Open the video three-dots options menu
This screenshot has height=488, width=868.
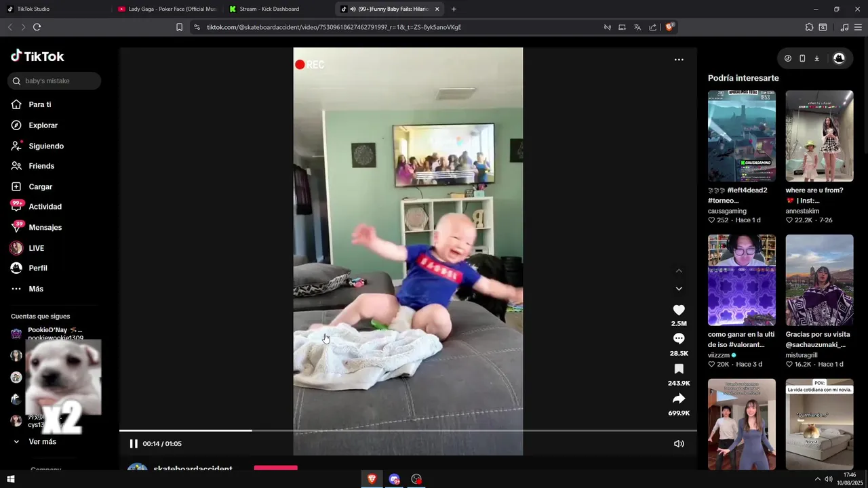pos(679,60)
